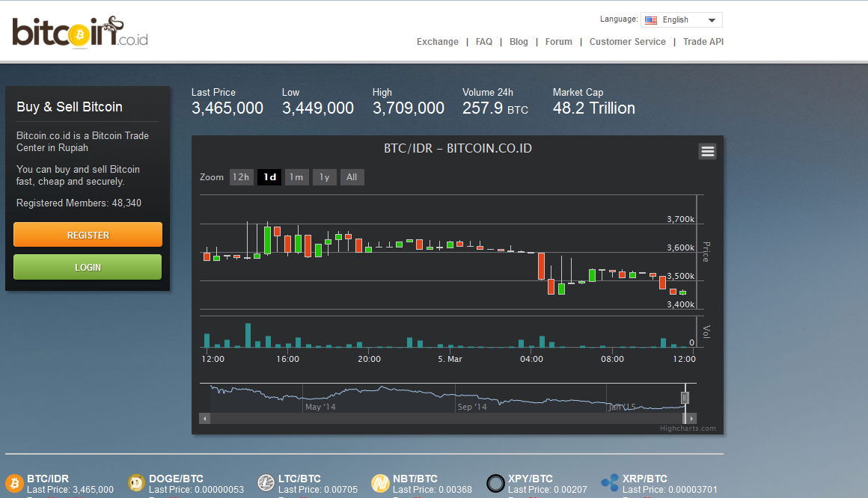Click the BTC/IDR Bitcoin coin icon
Image resolution: width=868 pixels, height=498 pixels.
14,484
